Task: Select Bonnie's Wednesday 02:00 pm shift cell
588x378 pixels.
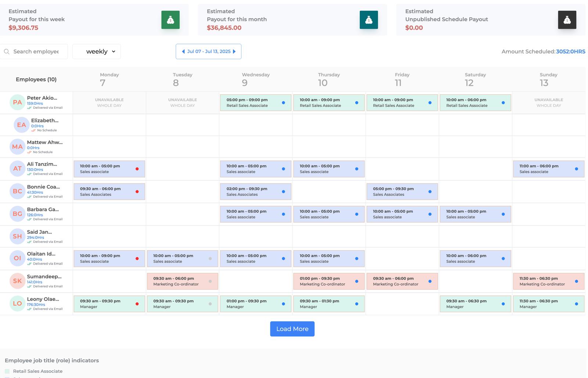Action: pyautogui.click(x=255, y=191)
